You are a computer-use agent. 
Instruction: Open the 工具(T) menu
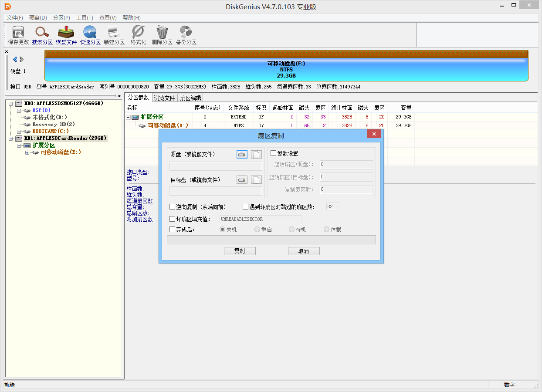click(85, 18)
